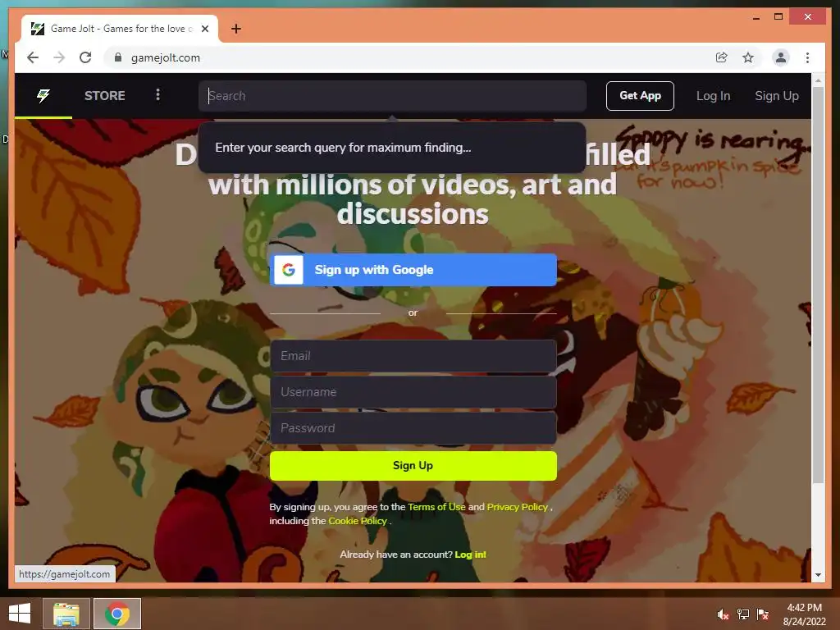Focus the Password input field
The image size is (840, 630).
413,428
